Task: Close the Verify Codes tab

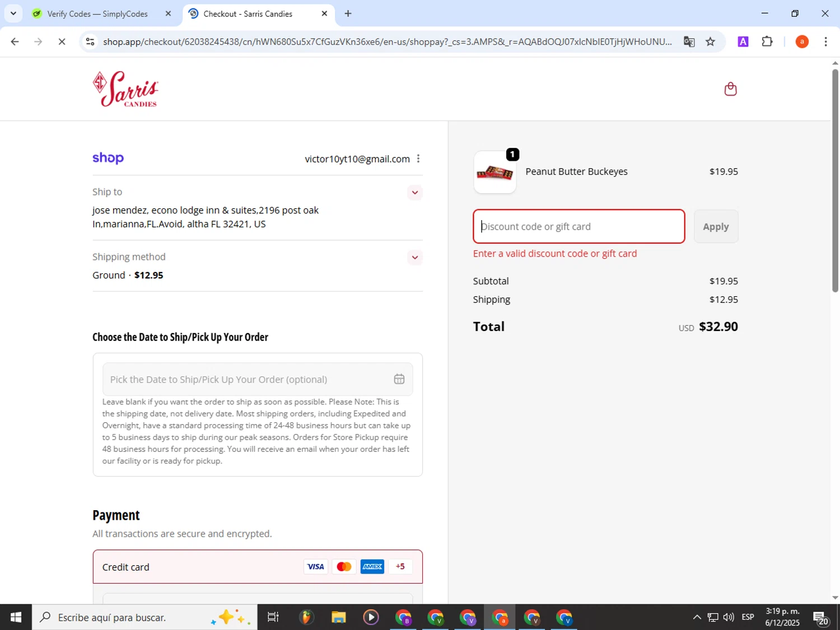Action: click(x=168, y=13)
